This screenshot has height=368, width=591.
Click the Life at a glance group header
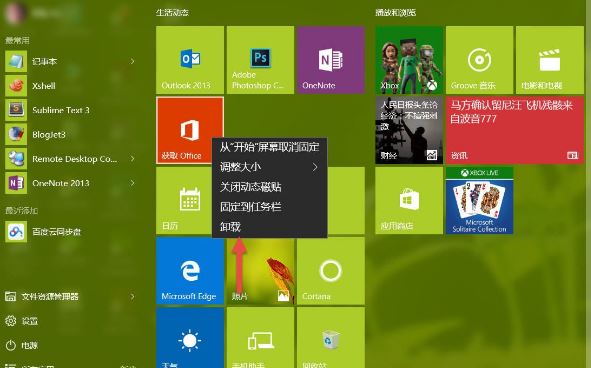coord(172,13)
